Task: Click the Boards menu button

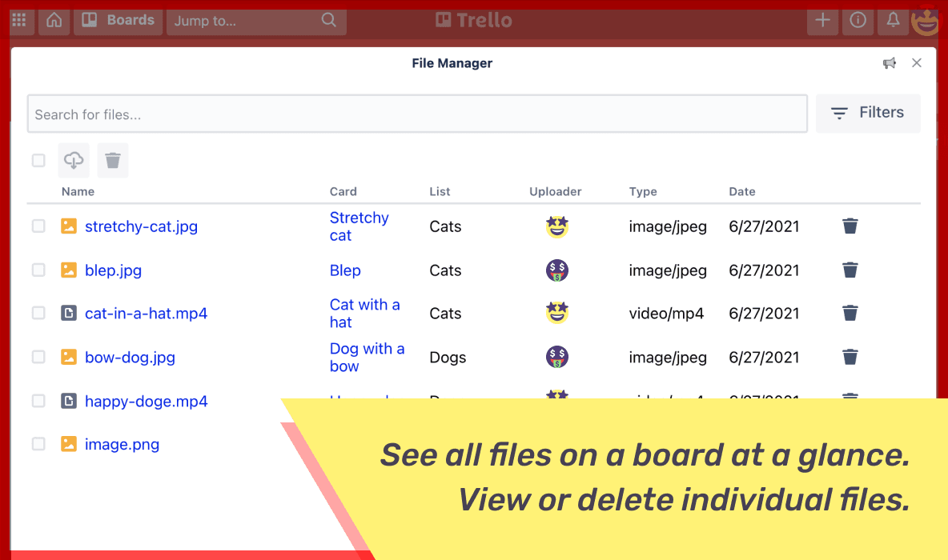Action: coord(118,21)
